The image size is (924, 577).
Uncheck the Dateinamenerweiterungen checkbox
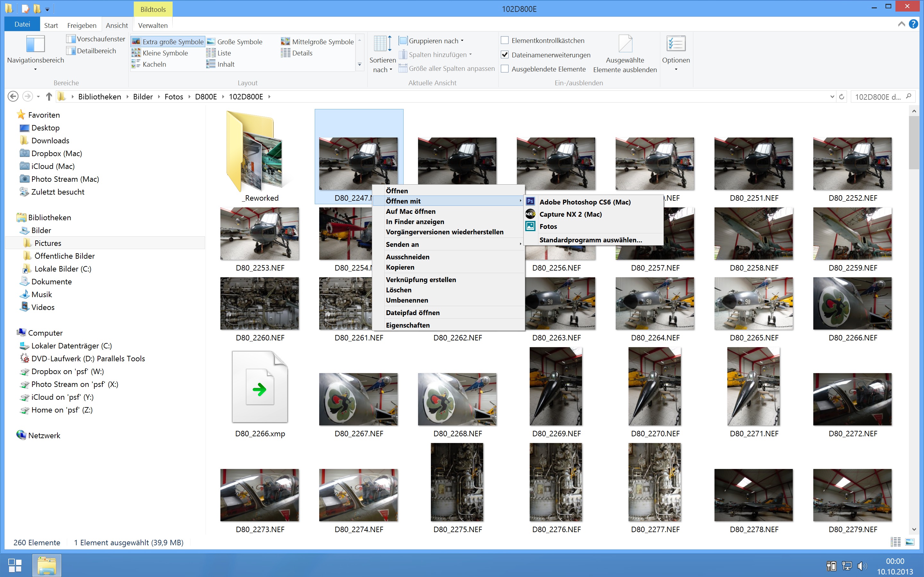505,55
